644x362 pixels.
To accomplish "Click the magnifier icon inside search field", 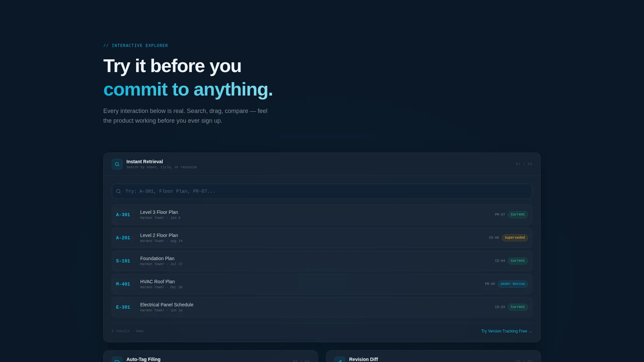I will coord(118,191).
